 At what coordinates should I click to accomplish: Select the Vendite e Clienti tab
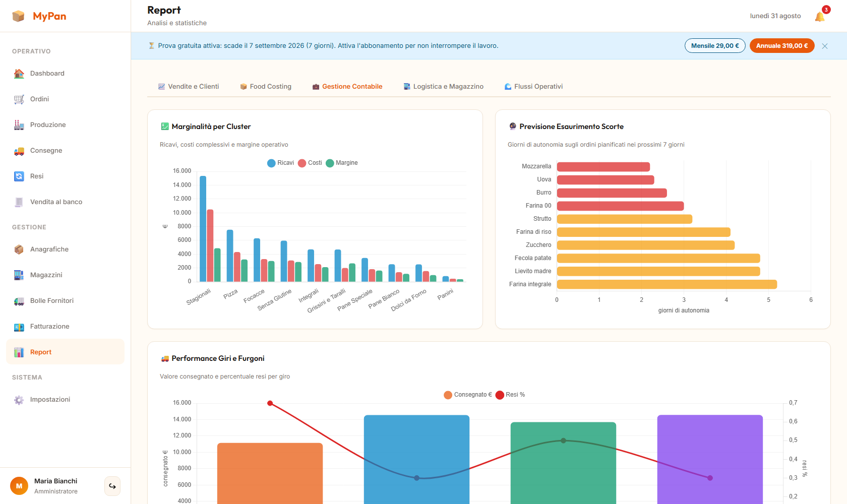tap(189, 87)
